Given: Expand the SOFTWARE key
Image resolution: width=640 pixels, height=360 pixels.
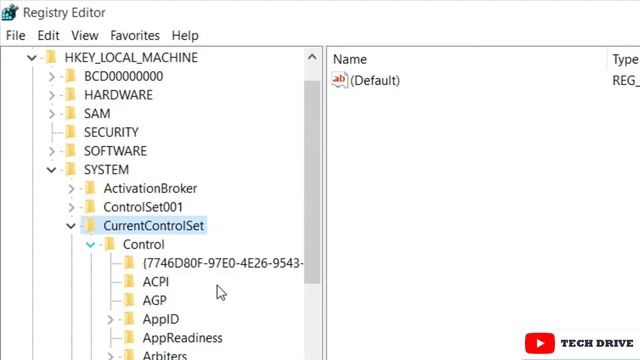Looking at the screenshot, I should click(x=51, y=151).
